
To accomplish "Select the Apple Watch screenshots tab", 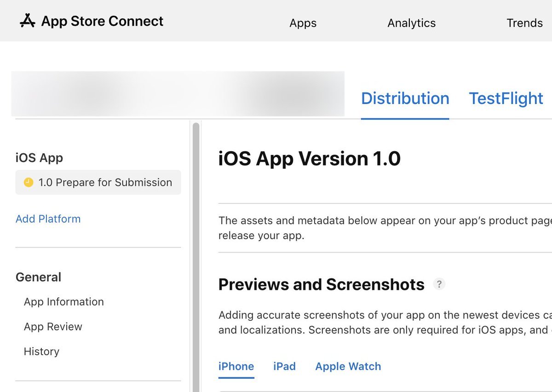I will pos(348,366).
